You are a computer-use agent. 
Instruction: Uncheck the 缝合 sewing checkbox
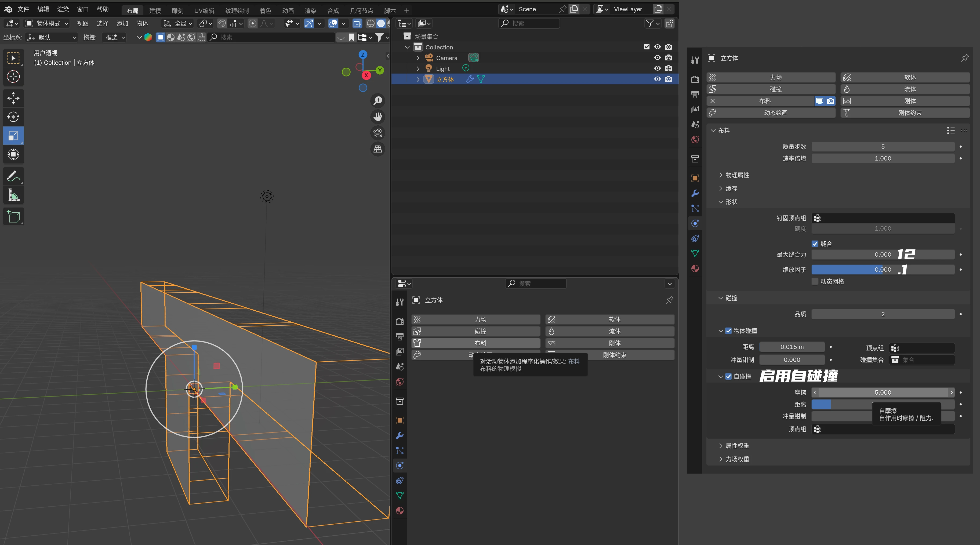click(x=815, y=244)
